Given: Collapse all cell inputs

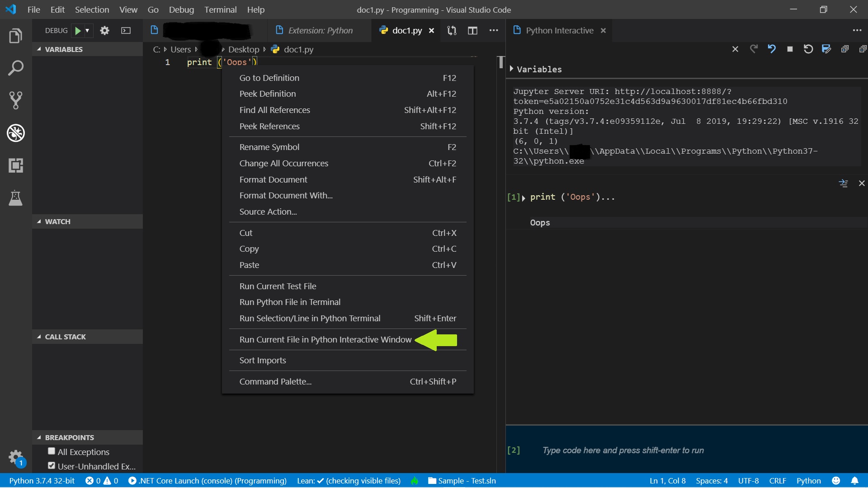Looking at the screenshot, I should (863, 49).
